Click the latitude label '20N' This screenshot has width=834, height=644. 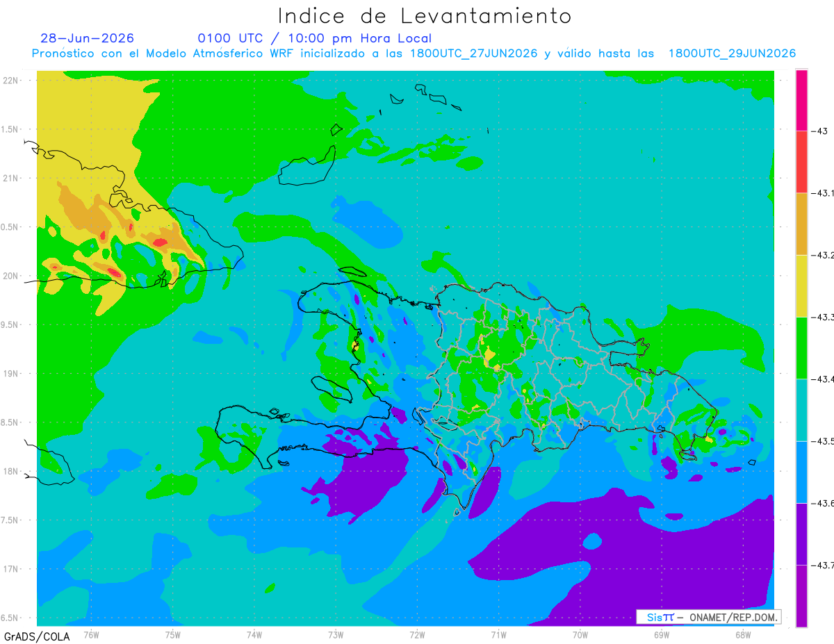[10, 276]
